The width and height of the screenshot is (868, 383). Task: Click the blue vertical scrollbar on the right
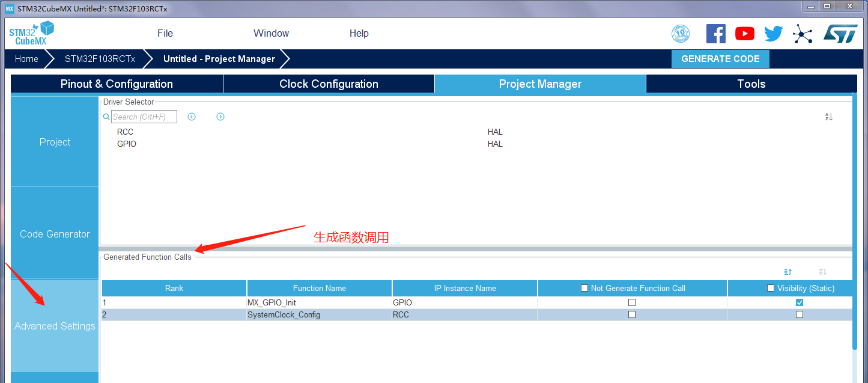click(855, 222)
